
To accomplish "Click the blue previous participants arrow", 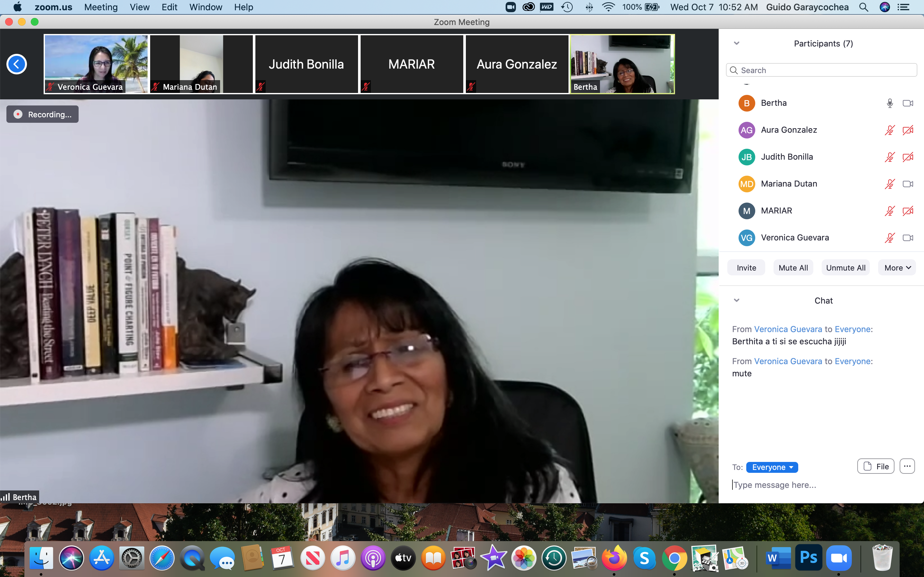I will [x=16, y=64].
